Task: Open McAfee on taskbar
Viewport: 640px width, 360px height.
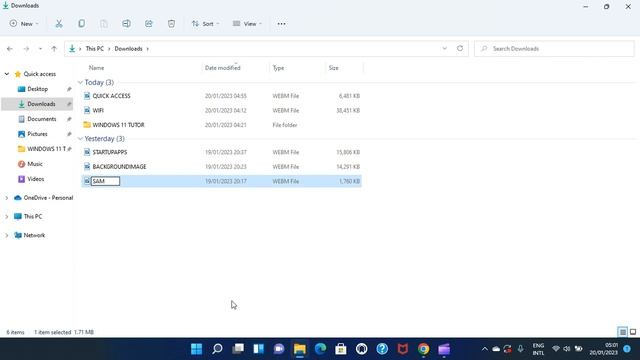Action: [x=403, y=349]
